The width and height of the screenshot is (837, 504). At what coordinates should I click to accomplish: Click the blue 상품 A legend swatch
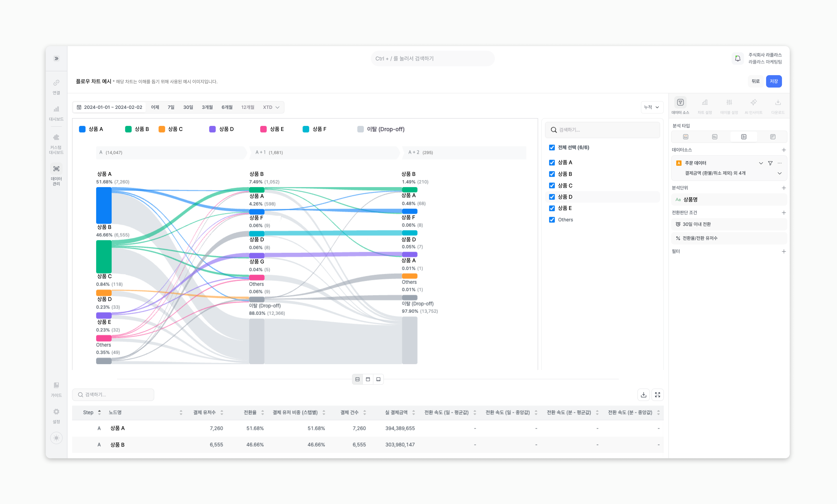point(82,129)
